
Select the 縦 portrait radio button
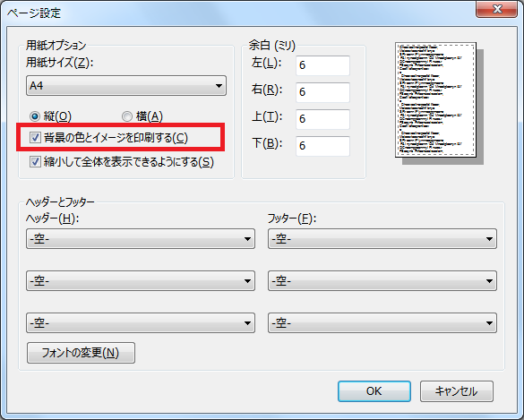point(34,116)
